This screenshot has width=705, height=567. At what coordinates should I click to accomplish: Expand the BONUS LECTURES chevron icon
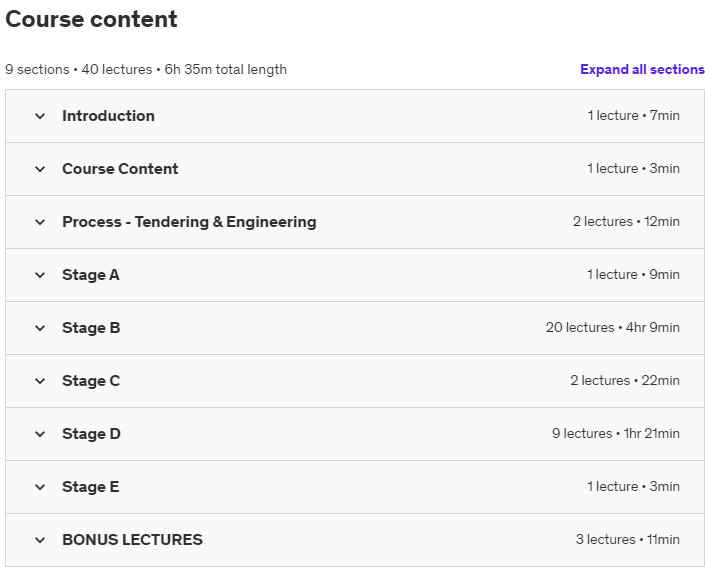(x=40, y=540)
